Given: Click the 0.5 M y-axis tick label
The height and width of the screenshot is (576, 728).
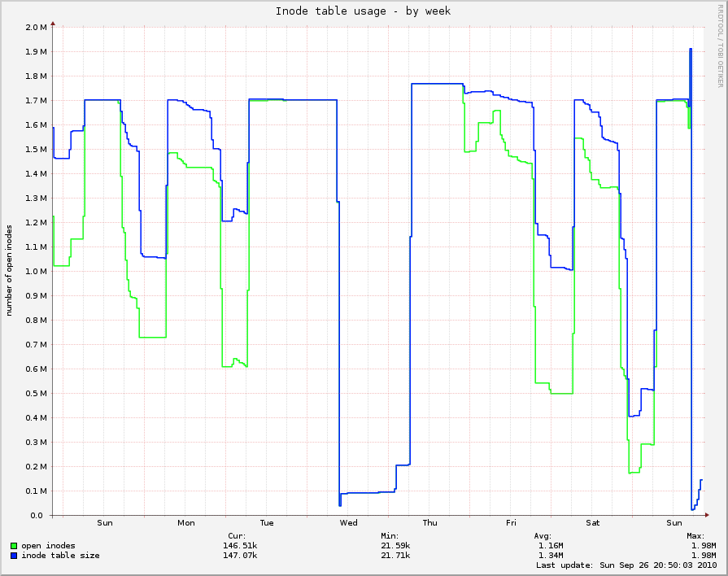Looking at the screenshot, I should coord(37,394).
